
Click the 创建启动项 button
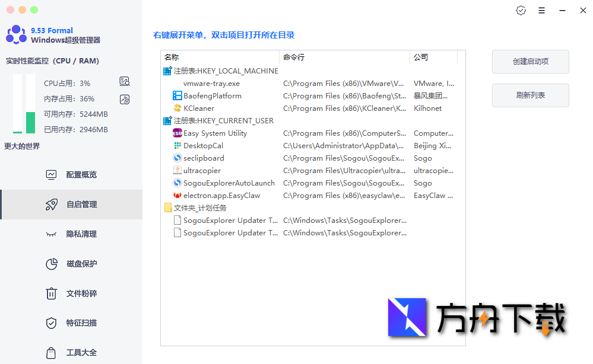530,62
